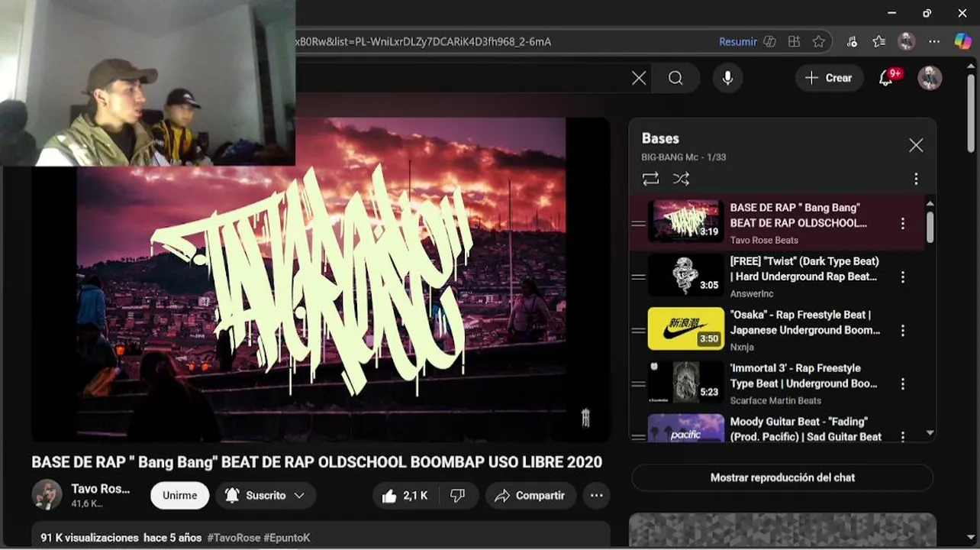Select the Bang Bang playlist thumbnail
Image resolution: width=980 pixels, height=550 pixels.
pyautogui.click(x=685, y=222)
